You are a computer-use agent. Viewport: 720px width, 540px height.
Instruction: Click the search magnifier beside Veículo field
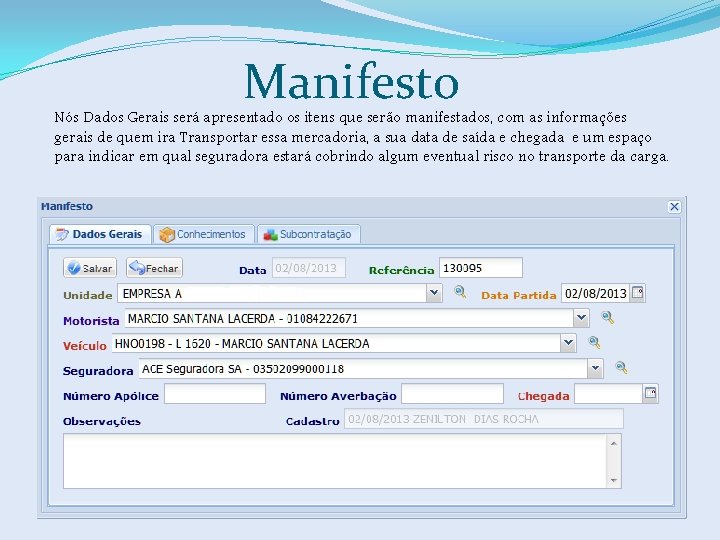click(594, 342)
